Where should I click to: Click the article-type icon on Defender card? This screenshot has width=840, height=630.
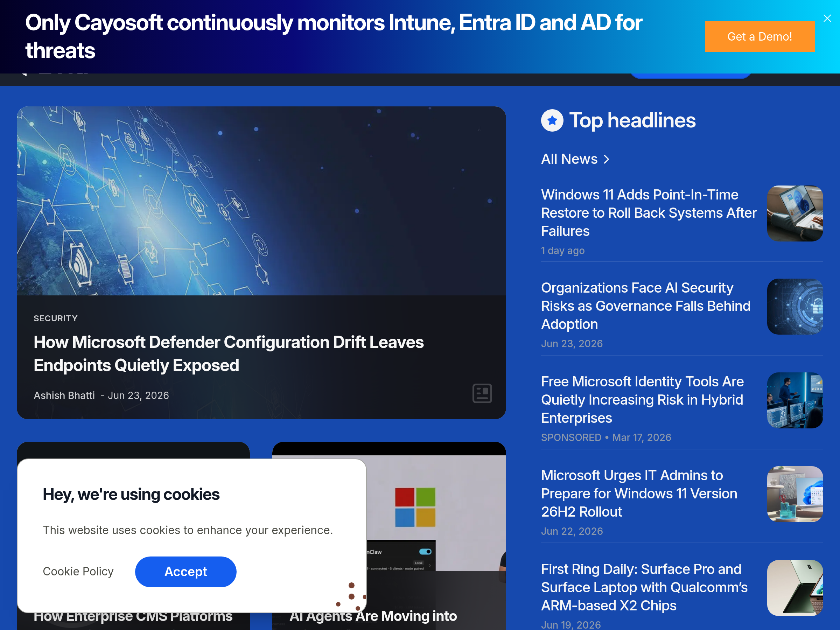click(482, 393)
